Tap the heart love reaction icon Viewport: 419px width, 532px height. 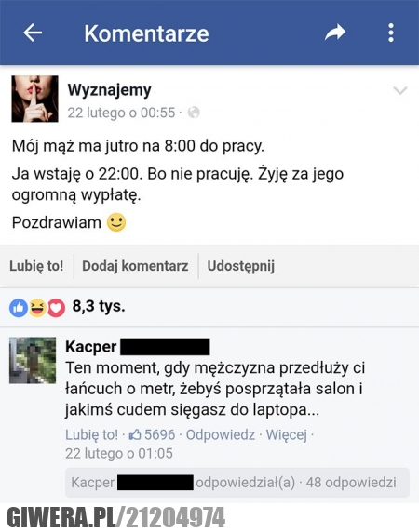(56, 308)
